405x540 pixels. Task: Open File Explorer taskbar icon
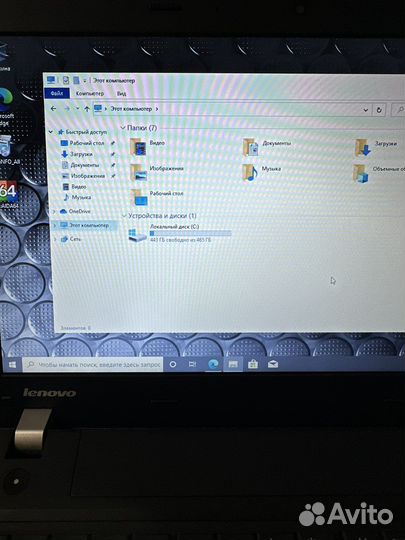coord(233,364)
